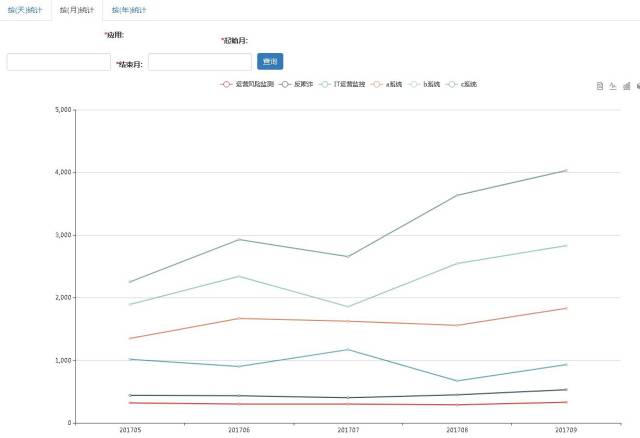This screenshot has height=438, width=640.
Task: Switch chart to line type icon
Action: pyautogui.click(x=612, y=86)
